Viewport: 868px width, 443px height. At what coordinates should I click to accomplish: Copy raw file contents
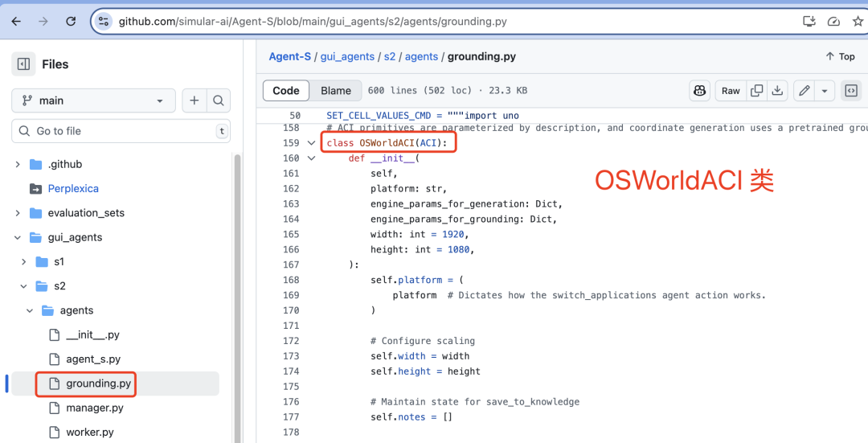756,91
